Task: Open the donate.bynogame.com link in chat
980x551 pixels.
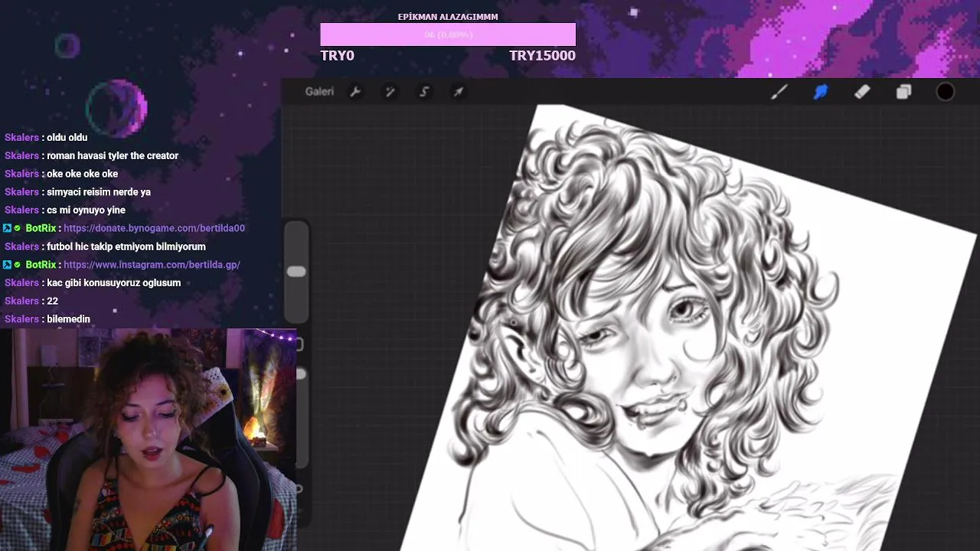Action: coord(154,228)
